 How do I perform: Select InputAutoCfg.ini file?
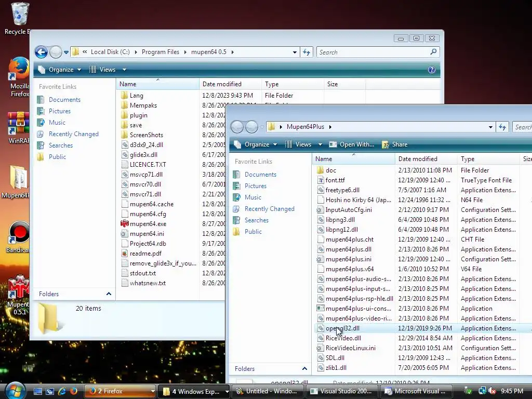[349, 210]
